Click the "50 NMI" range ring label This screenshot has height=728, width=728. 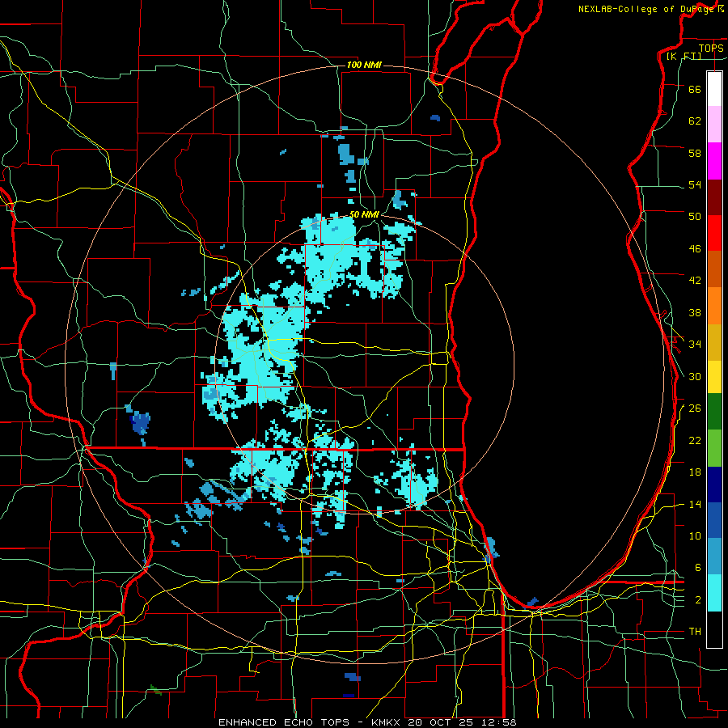365,214
